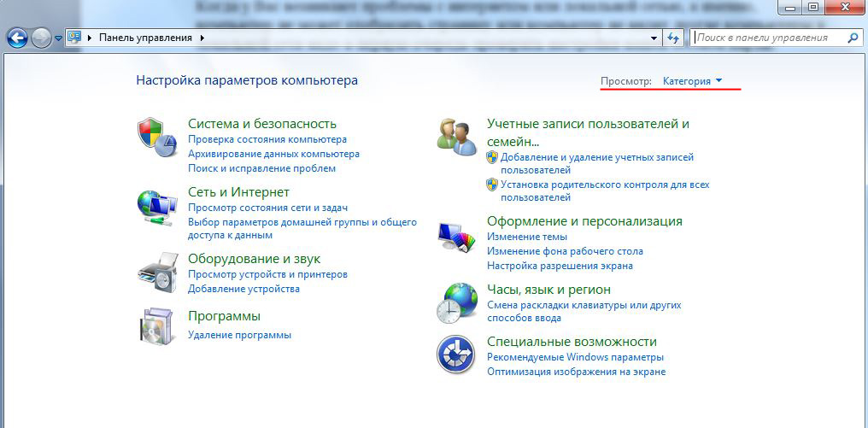Open Проверка состояния компьютера
Screen dimensions: 868x428
tap(267, 139)
